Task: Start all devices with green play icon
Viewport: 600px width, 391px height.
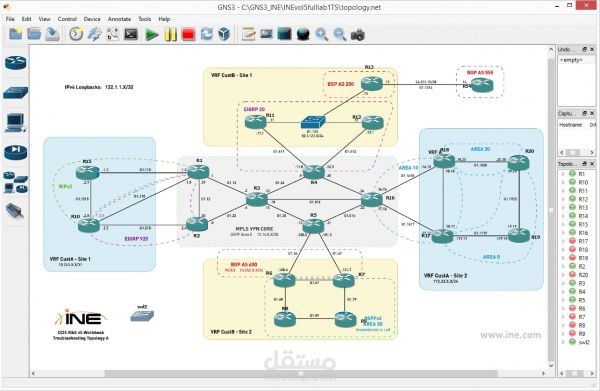Action: click(152, 34)
